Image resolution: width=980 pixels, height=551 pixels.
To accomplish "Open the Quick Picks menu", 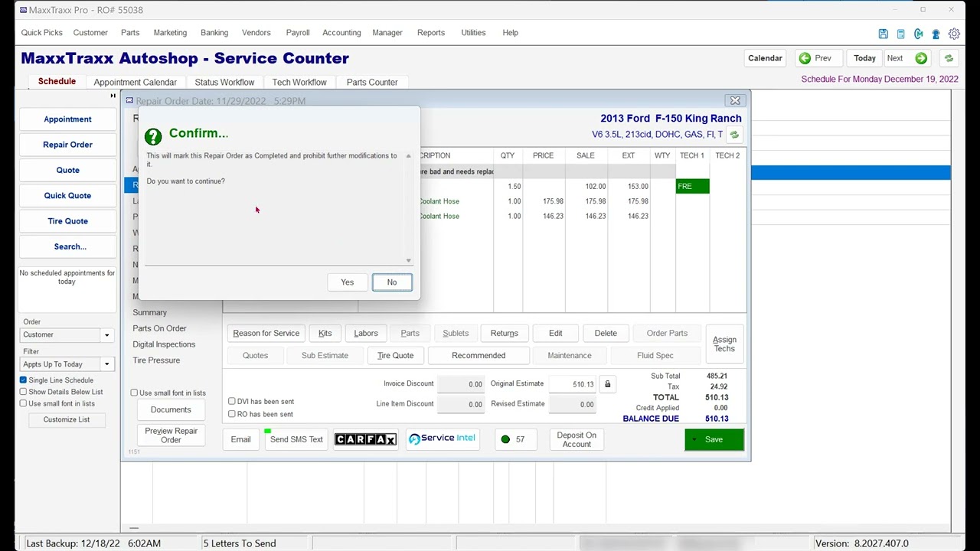I will tap(42, 33).
